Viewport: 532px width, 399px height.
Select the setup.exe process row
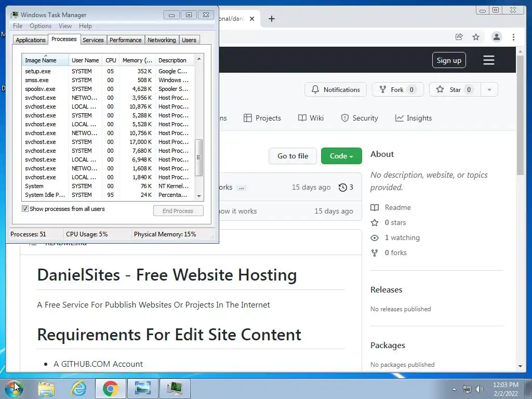108,71
